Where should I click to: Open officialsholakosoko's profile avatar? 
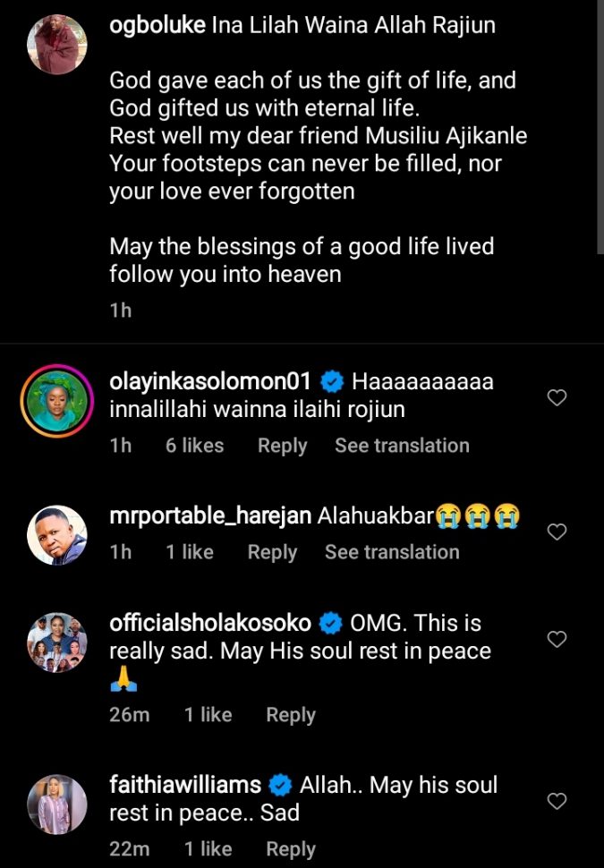[57, 642]
